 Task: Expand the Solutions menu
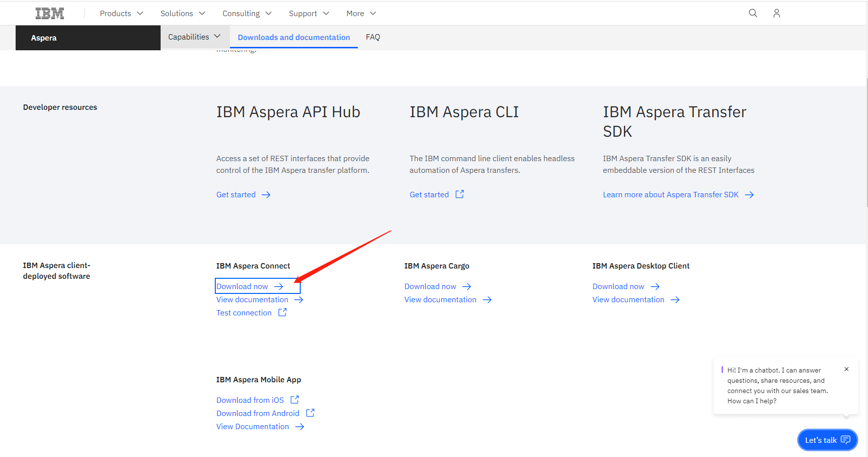(183, 13)
